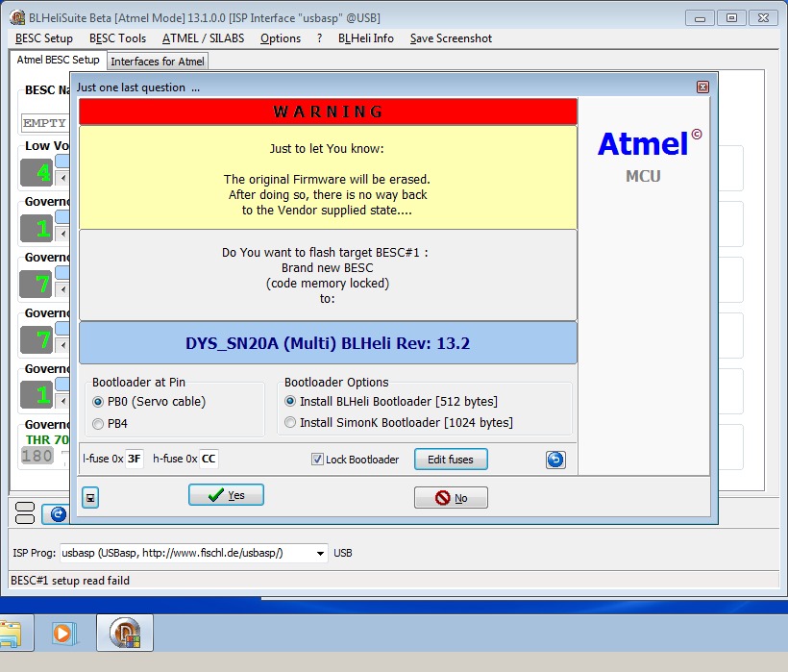
Task: Minimize the BLHeliSuite window
Action: pyautogui.click(x=700, y=18)
